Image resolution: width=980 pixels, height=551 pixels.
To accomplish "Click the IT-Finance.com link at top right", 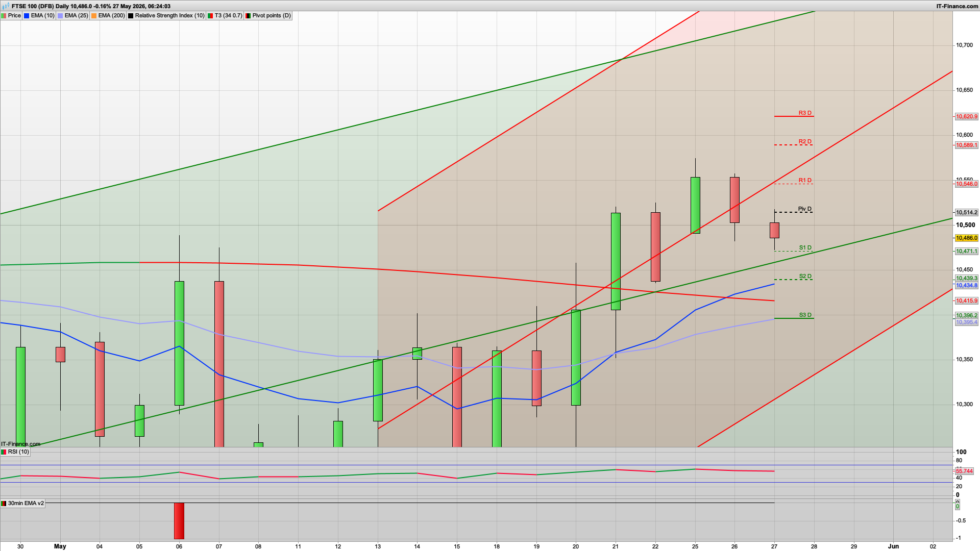I will (x=957, y=6).
